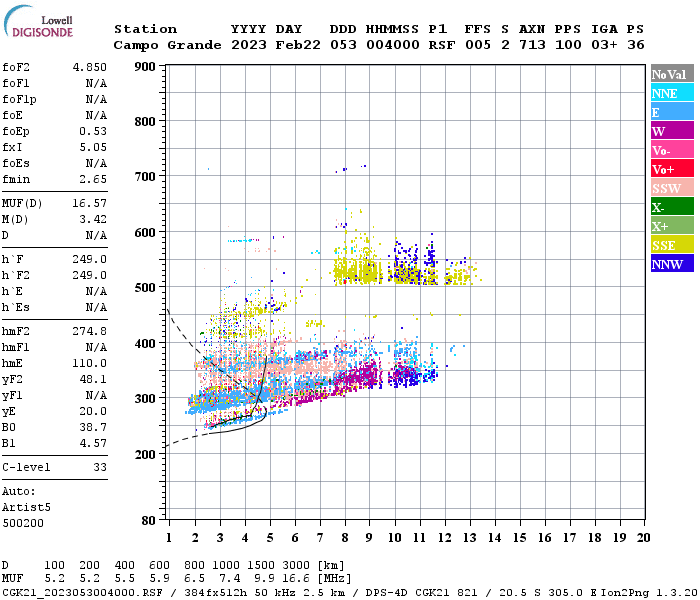Click the 700 km height axis label
Viewport: 700px width, 600px height.
coord(145,177)
